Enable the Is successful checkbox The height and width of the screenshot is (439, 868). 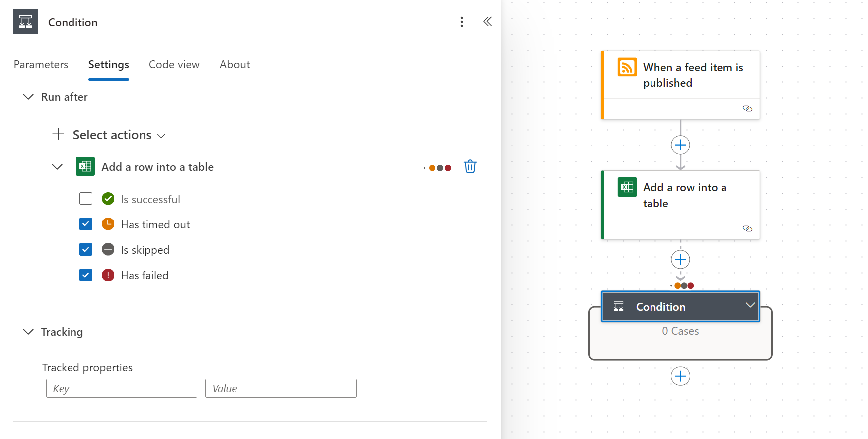tap(86, 199)
